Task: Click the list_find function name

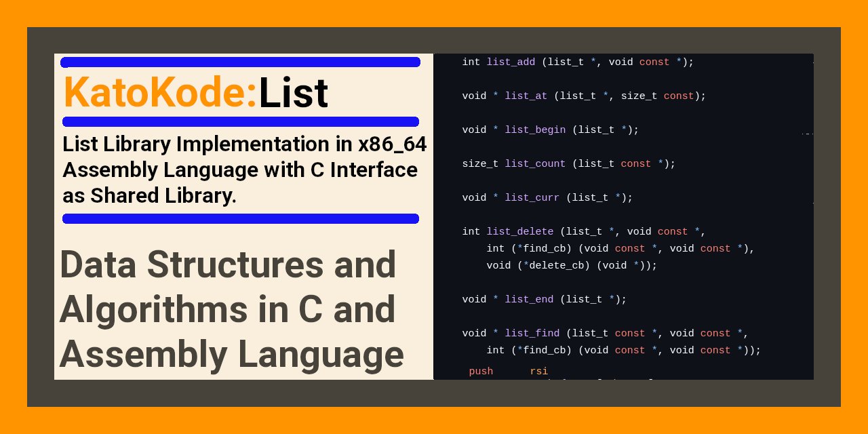Action: click(x=532, y=334)
